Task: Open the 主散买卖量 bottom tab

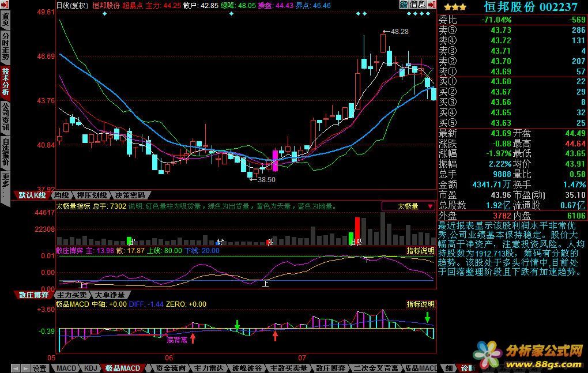Action: tap(288, 368)
